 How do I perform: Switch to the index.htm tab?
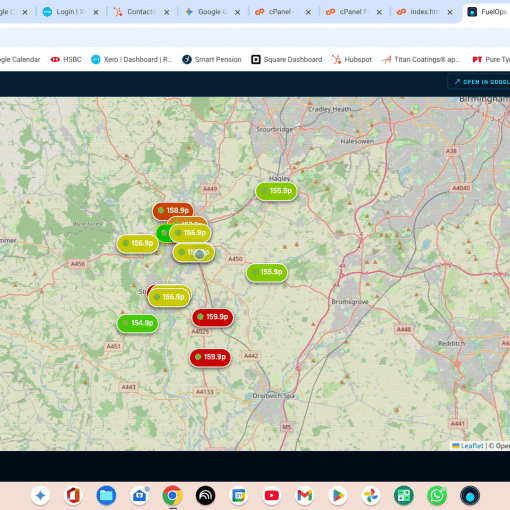coord(419,12)
